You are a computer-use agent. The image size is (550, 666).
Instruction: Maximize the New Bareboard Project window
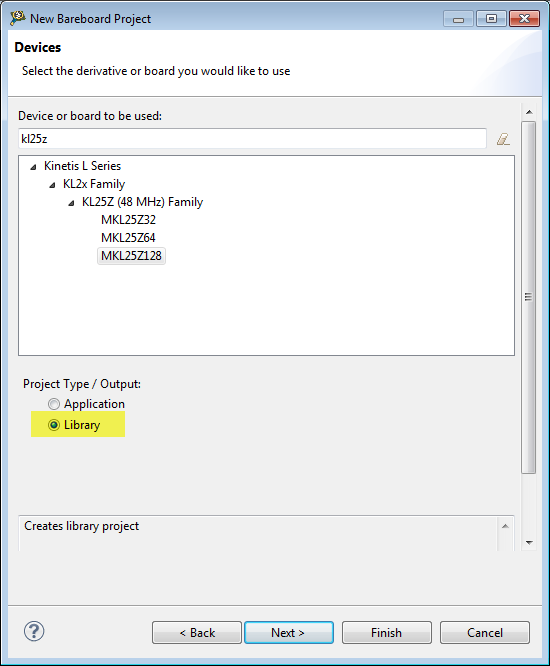491,19
